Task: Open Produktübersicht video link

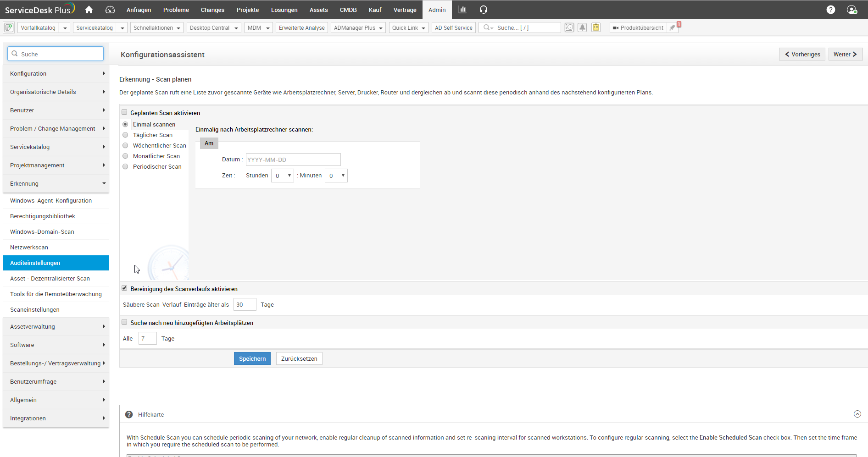Action: (638, 28)
